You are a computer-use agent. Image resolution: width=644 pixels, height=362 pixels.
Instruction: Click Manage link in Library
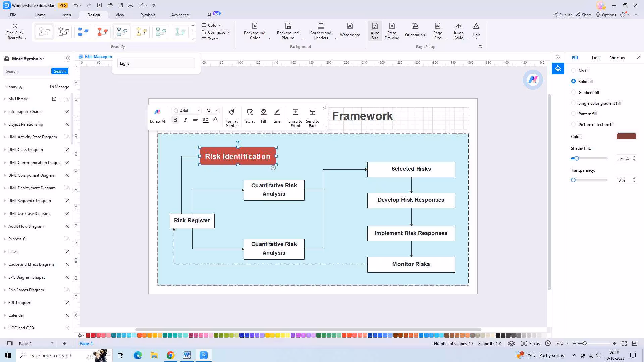point(60,87)
